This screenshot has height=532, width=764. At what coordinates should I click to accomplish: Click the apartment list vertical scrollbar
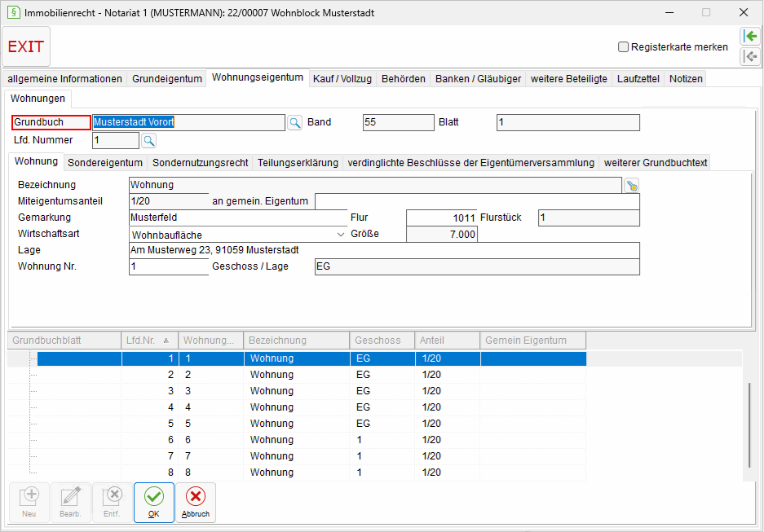tap(749, 425)
